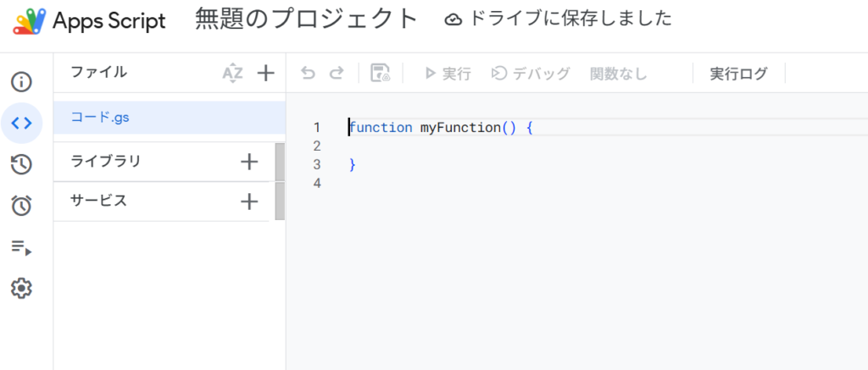Select the コード.gs file

tap(100, 118)
